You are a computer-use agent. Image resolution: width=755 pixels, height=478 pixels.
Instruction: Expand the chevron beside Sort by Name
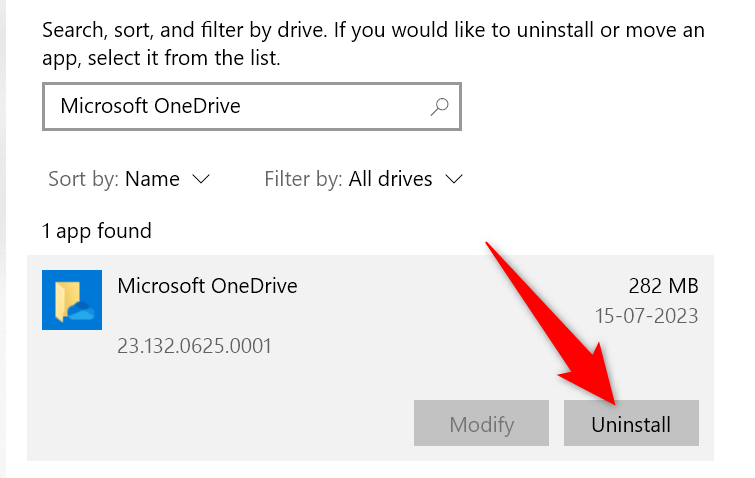point(201,179)
